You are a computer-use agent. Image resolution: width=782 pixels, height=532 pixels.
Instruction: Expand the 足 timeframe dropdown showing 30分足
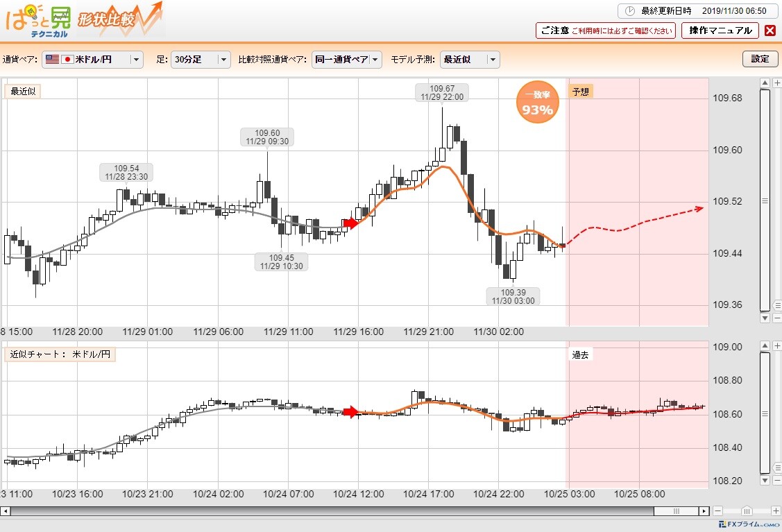pos(201,60)
